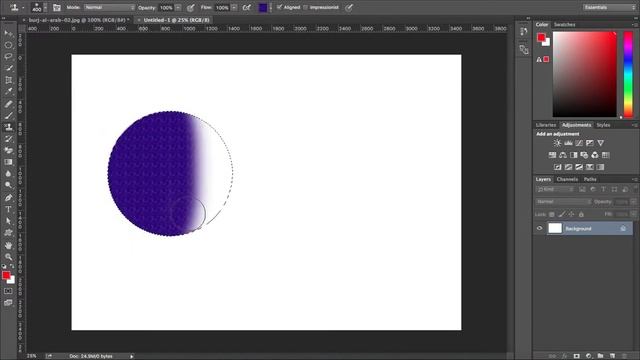Viewport: 640px width, 360px height.
Task: Select the Pen tool
Action: [x=8, y=198]
